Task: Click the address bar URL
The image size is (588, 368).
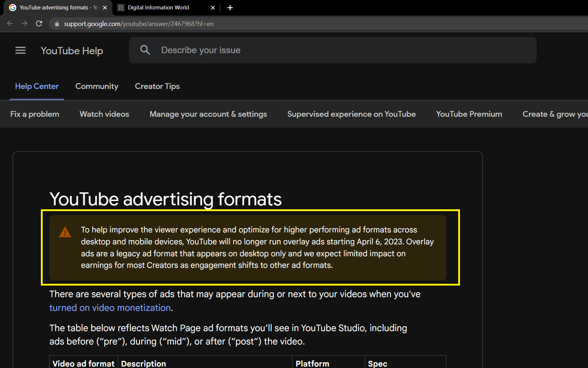Action: tap(139, 24)
